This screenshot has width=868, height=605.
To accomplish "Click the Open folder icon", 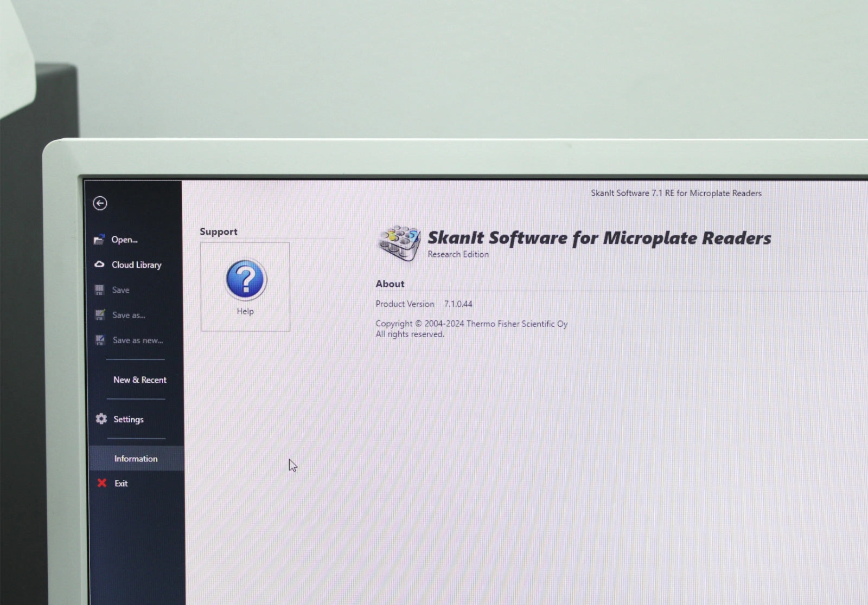I will pyautogui.click(x=99, y=240).
